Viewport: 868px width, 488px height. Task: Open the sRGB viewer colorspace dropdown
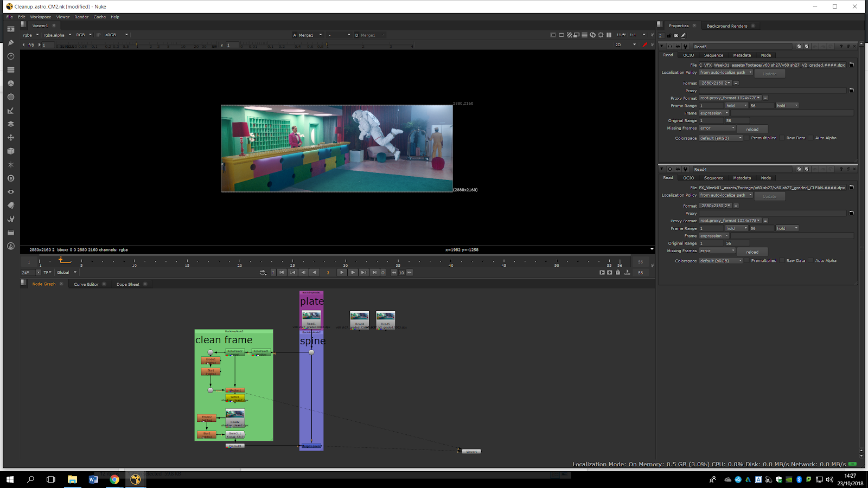tap(117, 35)
